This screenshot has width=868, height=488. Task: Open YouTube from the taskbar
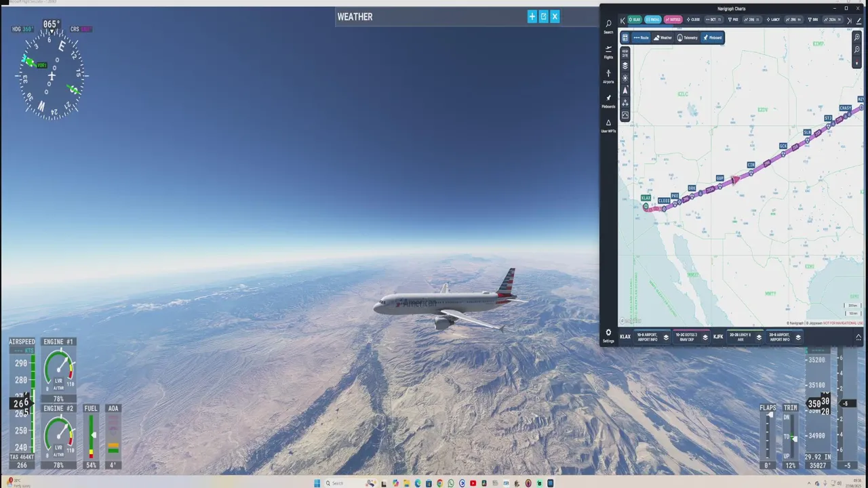(473, 483)
